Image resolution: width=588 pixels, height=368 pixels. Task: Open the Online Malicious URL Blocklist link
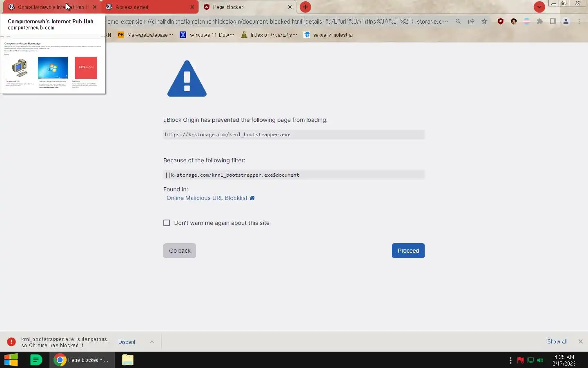207,198
